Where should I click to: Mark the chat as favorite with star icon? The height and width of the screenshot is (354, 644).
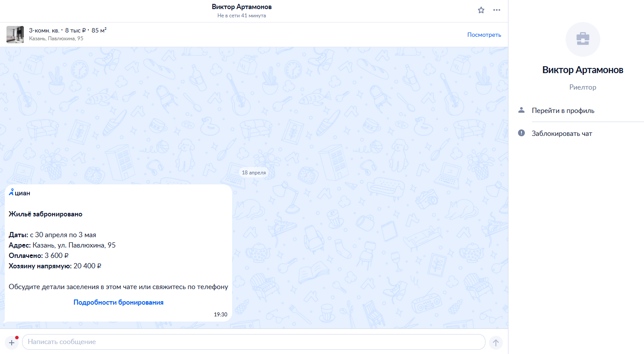click(x=481, y=10)
